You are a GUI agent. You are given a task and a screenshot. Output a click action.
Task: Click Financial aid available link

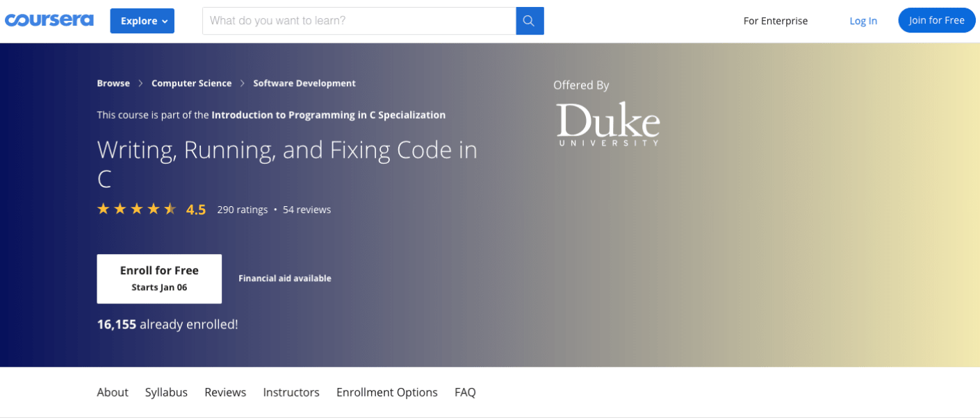pos(284,278)
